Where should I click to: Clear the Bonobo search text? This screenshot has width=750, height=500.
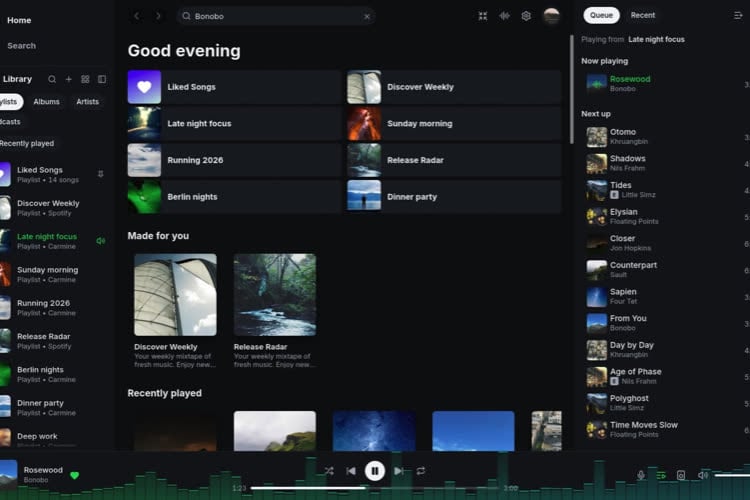click(x=367, y=16)
